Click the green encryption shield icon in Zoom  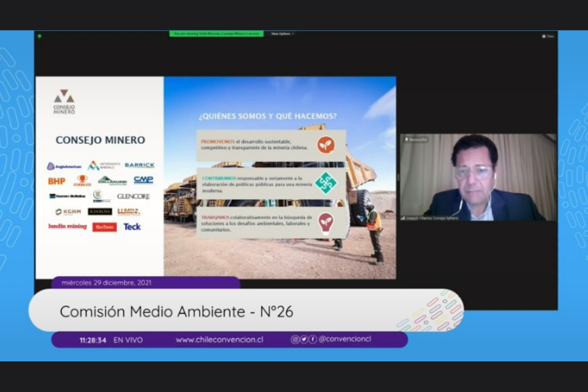39,36
